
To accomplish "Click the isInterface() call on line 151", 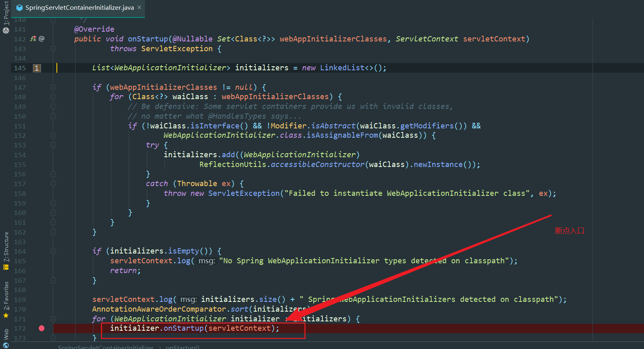I will click(x=219, y=126).
